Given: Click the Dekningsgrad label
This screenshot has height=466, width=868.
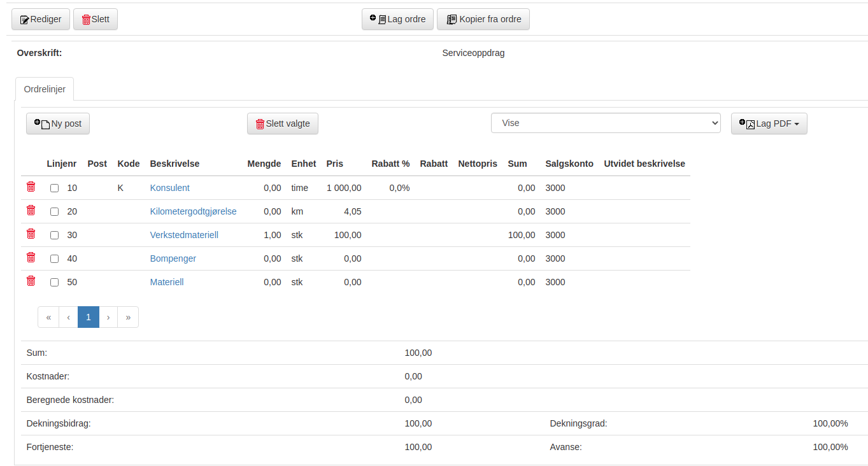Looking at the screenshot, I should (x=579, y=423).
